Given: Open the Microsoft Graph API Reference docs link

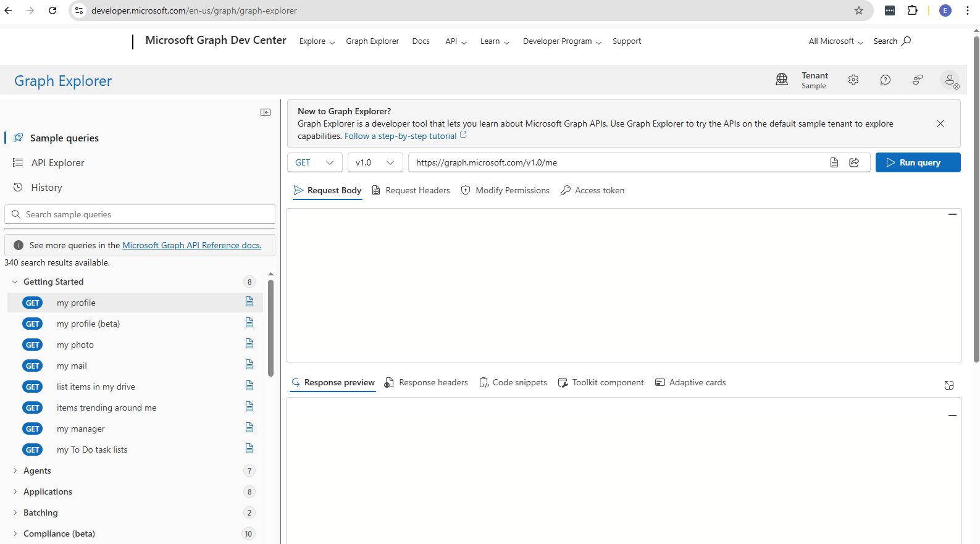Looking at the screenshot, I should 191,245.
